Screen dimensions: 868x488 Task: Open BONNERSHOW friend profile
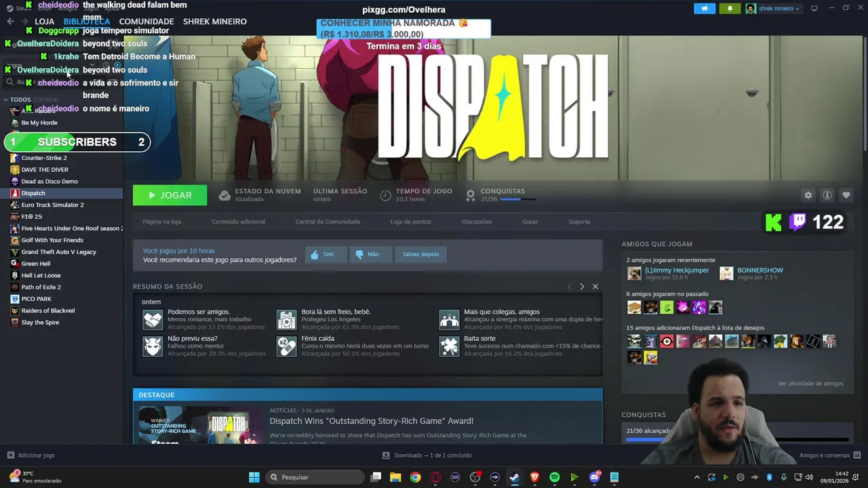click(x=759, y=270)
